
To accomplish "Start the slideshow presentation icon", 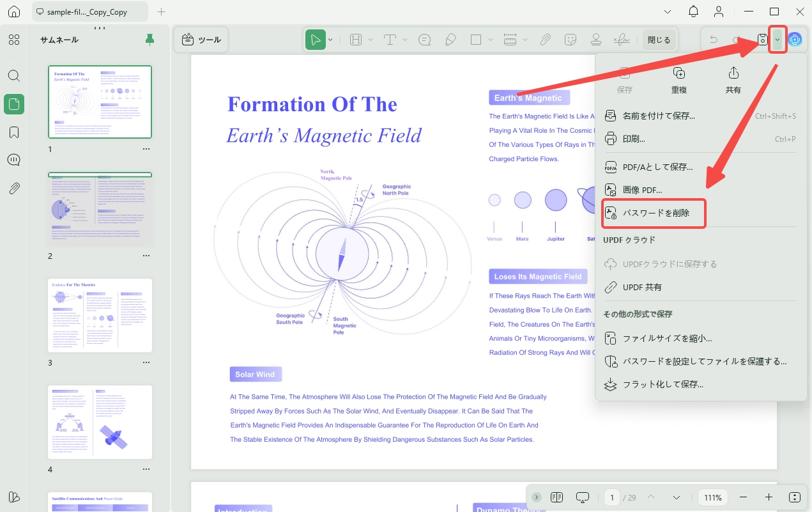I will [582, 497].
